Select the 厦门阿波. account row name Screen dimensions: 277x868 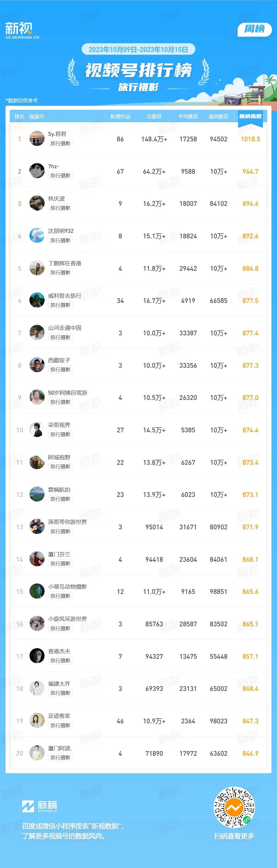60,748
